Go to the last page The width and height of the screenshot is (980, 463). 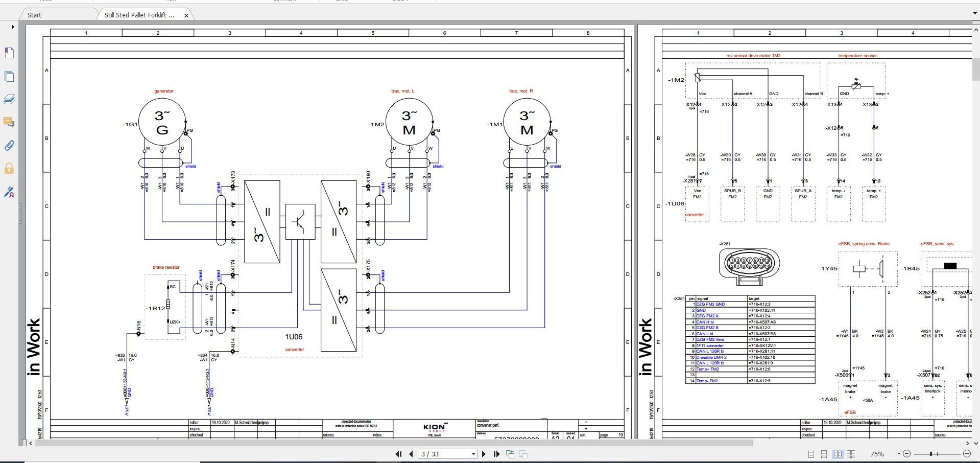coord(496,454)
